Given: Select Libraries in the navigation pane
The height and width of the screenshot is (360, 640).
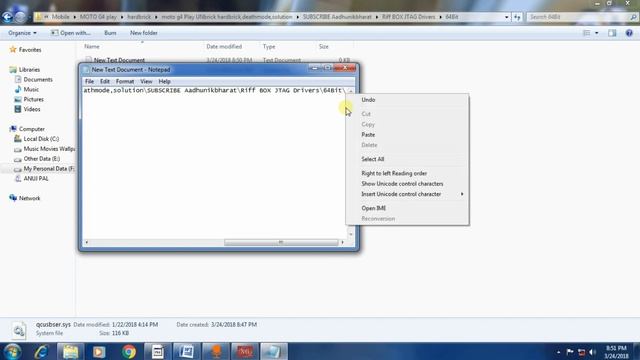Looking at the screenshot, I should [x=29, y=70].
